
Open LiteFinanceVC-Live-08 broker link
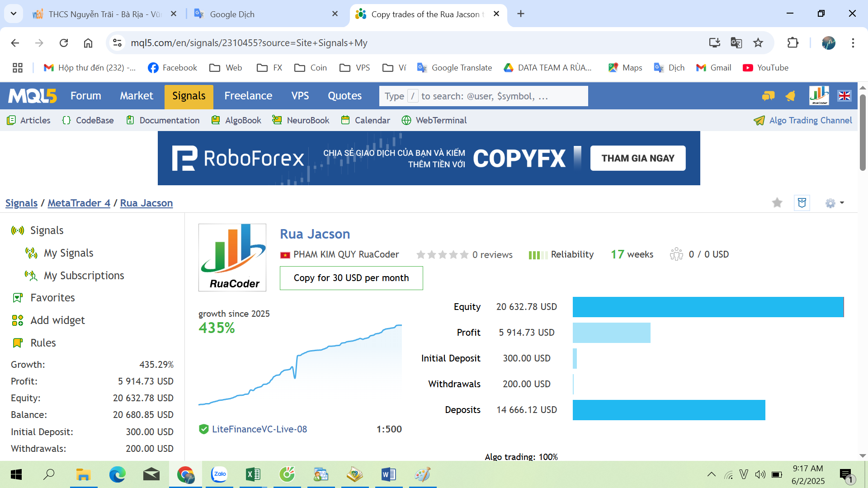tap(259, 429)
